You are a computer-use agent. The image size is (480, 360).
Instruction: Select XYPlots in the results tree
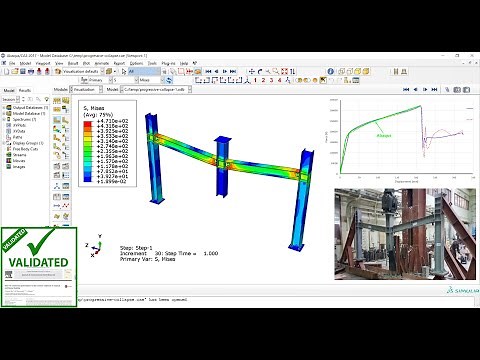(19, 125)
